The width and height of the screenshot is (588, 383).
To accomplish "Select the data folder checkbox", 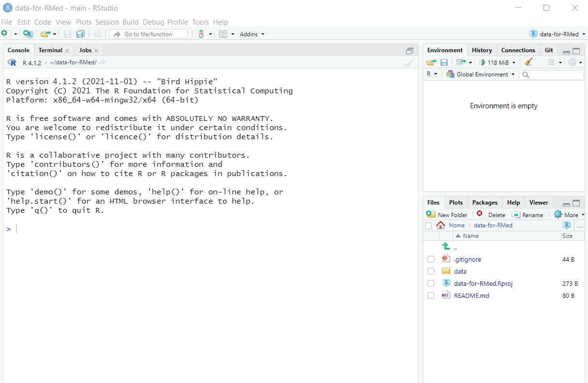I will (x=431, y=271).
